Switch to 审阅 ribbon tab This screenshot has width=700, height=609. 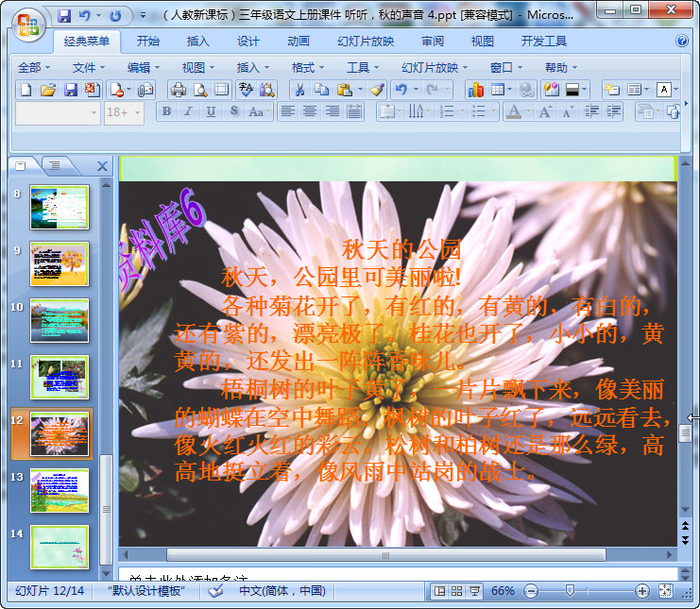pos(433,42)
